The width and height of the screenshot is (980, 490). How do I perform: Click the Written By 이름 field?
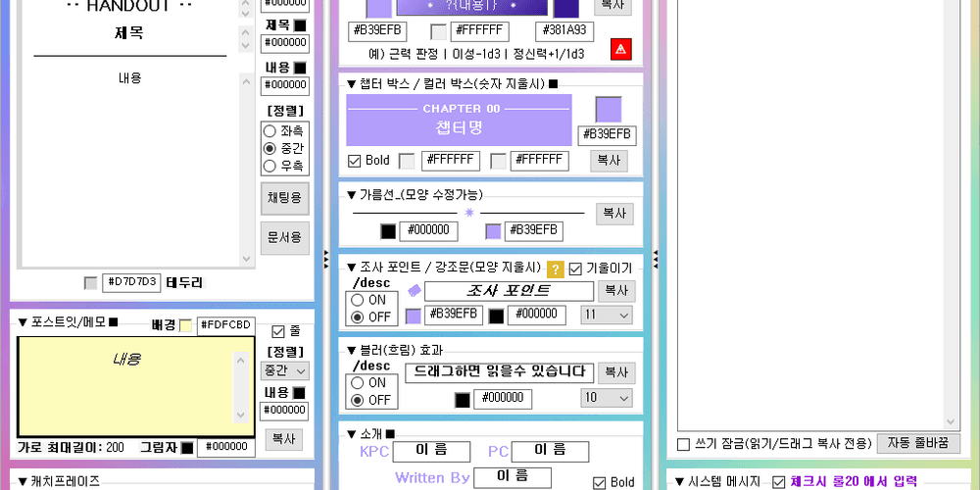(x=513, y=477)
